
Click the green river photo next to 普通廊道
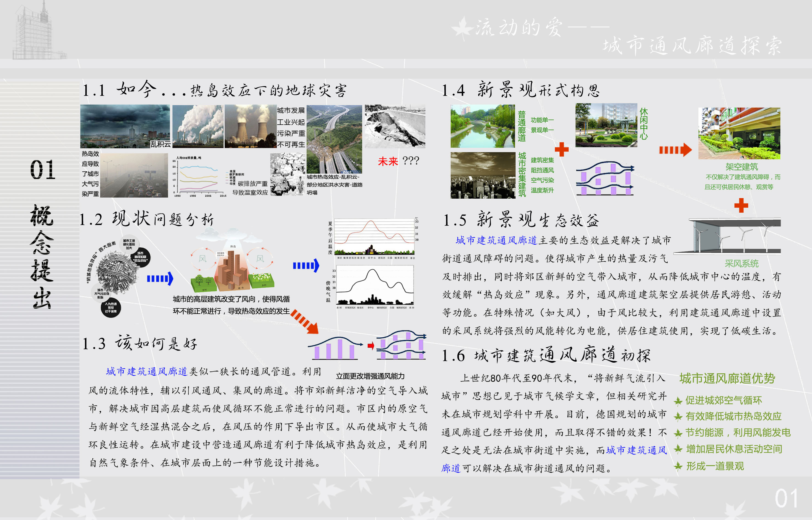[483, 126]
